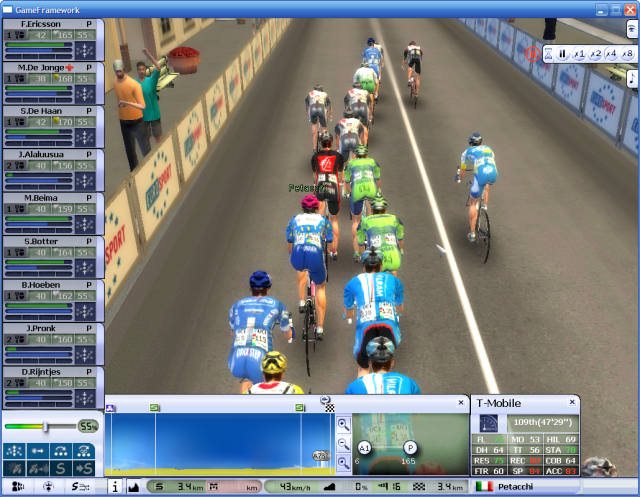Screen dimensions: 640x497
Task: Close the T-Mobile rider stats panel
Action: tap(573, 402)
